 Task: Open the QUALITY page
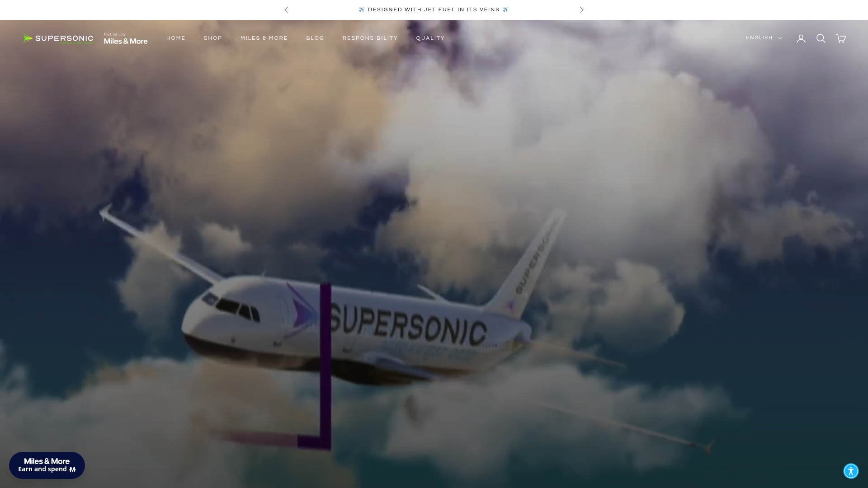[x=430, y=38]
